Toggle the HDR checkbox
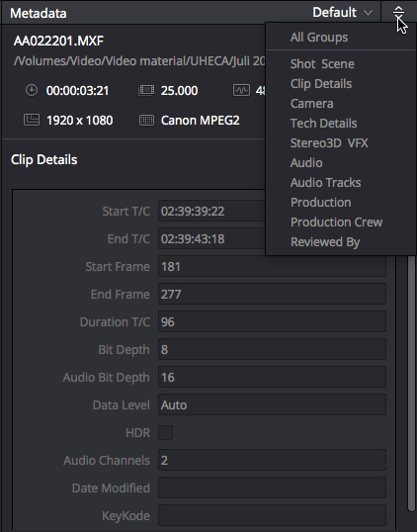Screen dimensions: 417x532 pyautogui.click(x=165, y=432)
